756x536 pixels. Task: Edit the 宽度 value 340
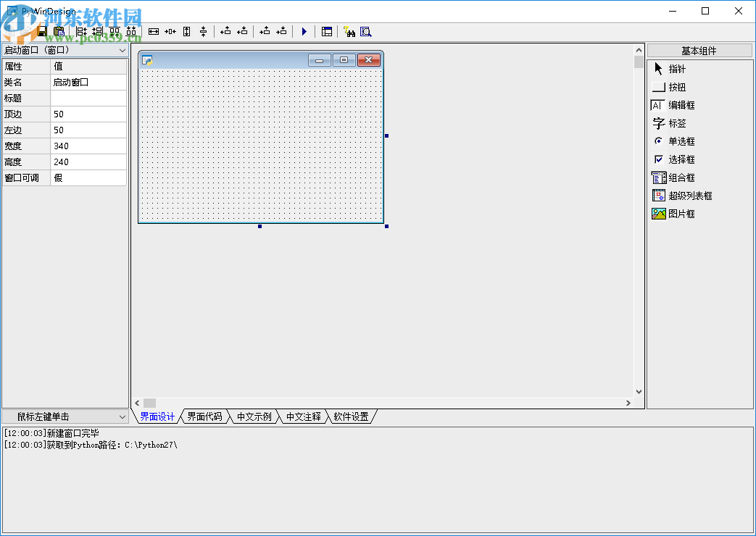tap(88, 146)
